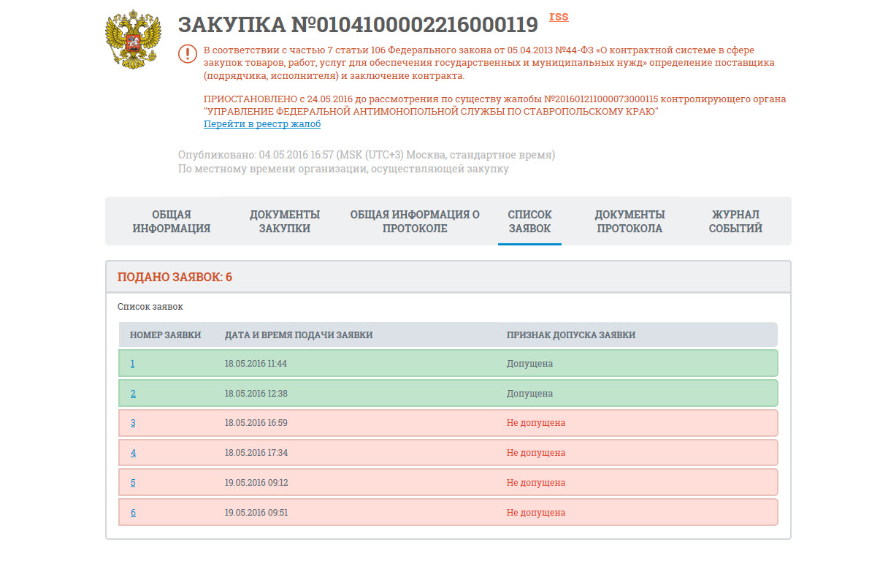888x588 pixels.
Task: Open the Журнал событий tab
Action: 735,221
